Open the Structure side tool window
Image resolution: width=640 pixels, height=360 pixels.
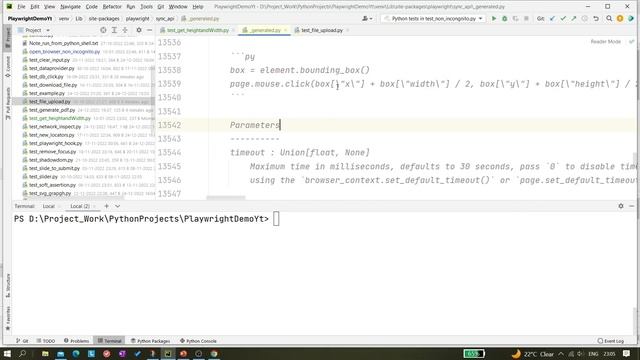(x=8, y=285)
